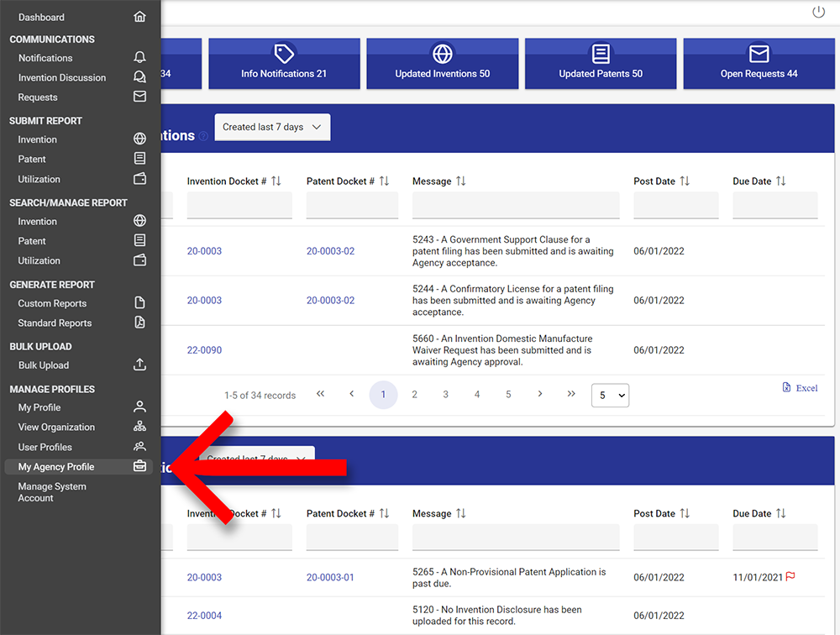Click the Custom Reports document icon
The width and height of the screenshot is (840, 635).
point(139,303)
